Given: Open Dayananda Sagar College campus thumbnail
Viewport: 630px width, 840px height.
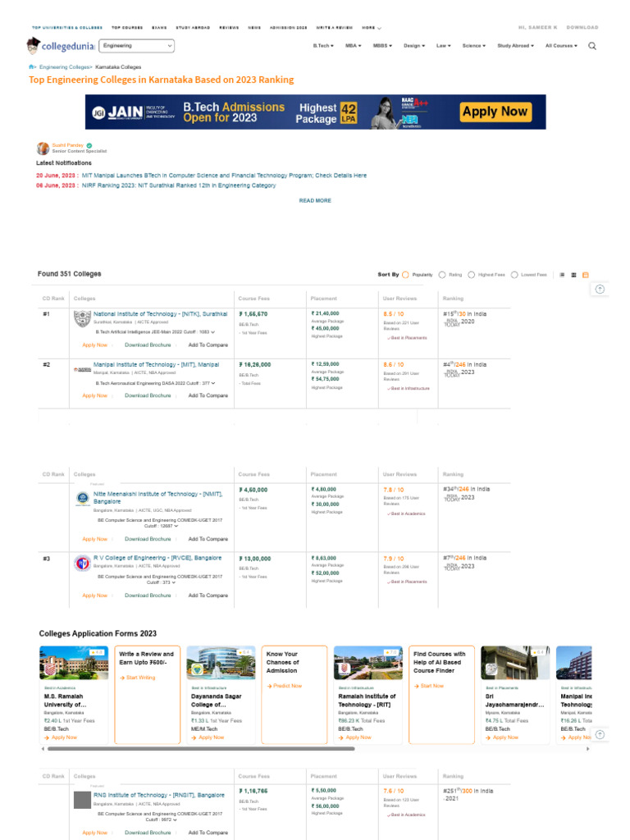Looking at the screenshot, I should [x=221, y=663].
